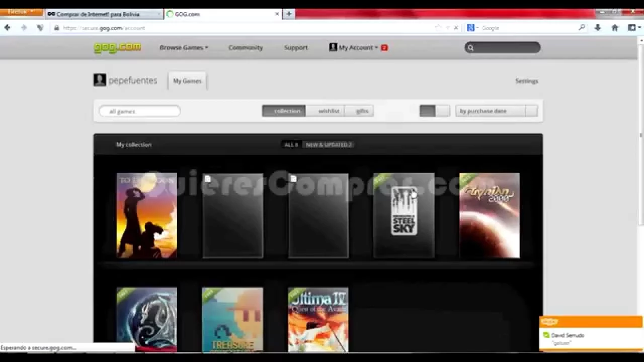Open the To the Moon game cover
This screenshot has height=362, width=644.
(147, 215)
